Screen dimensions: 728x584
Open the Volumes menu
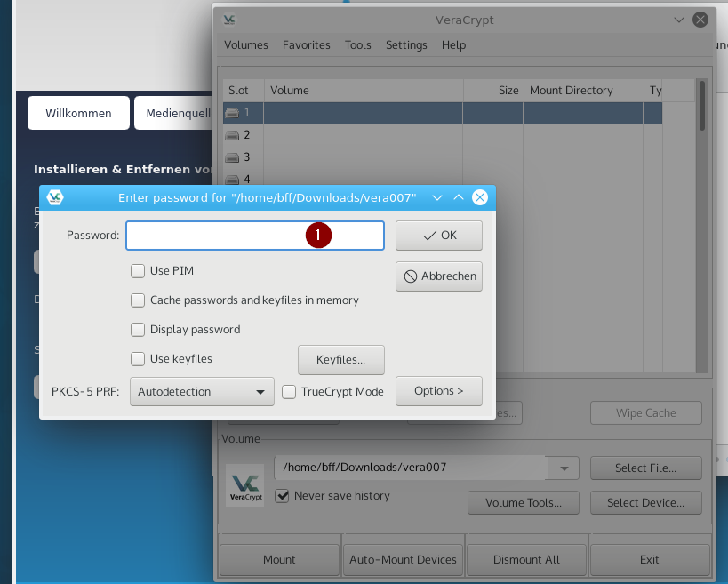[x=246, y=45]
